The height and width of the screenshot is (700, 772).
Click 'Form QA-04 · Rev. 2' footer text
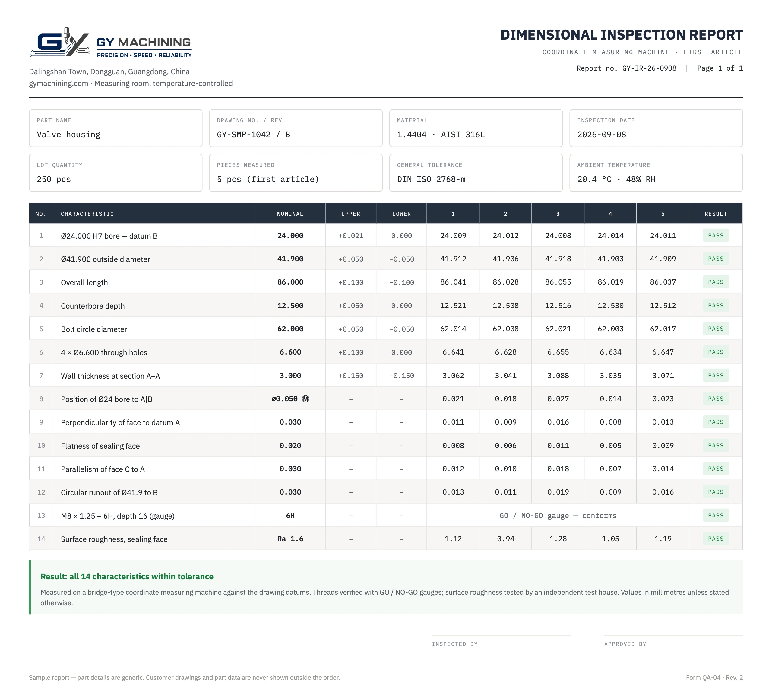[714, 678]
